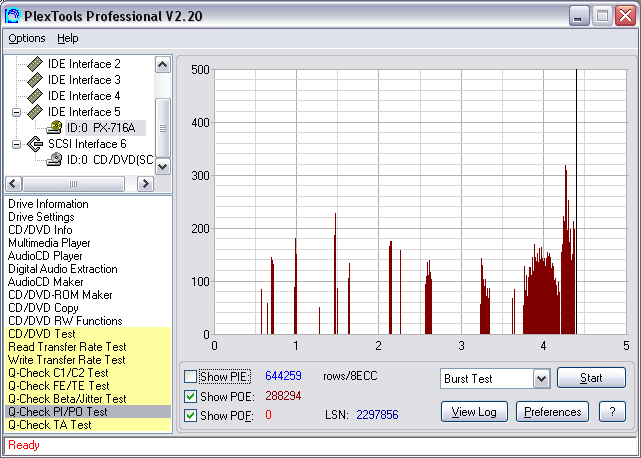Viewport: 641px width, 458px height.
Task: Click the Ready status text
Action: pyautogui.click(x=24, y=445)
